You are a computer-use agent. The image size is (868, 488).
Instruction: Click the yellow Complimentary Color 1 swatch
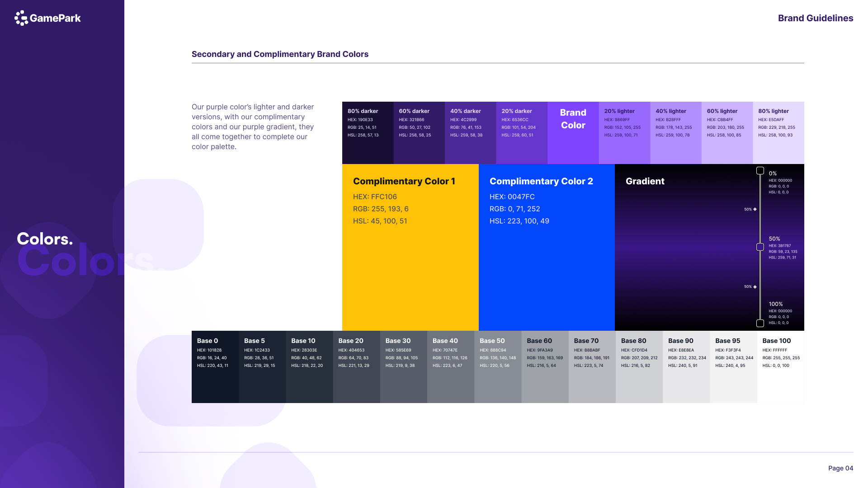tap(410, 247)
